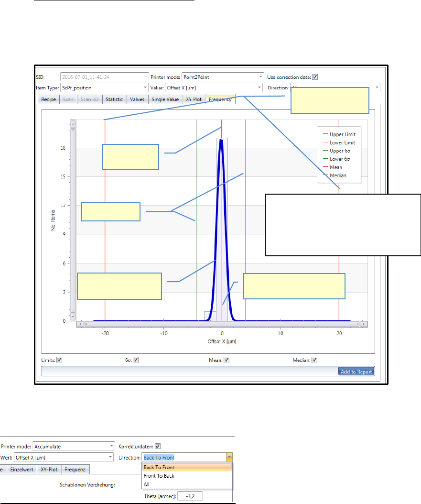The width and height of the screenshot is (421, 504).
Task: Open the greyed-out SID dropdown 2016-07-01_11-41-24
Action: (104, 77)
